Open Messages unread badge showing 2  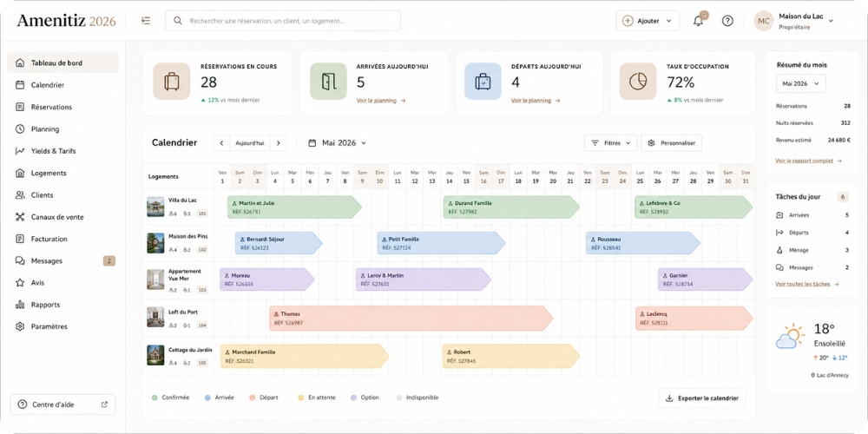point(109,260)
